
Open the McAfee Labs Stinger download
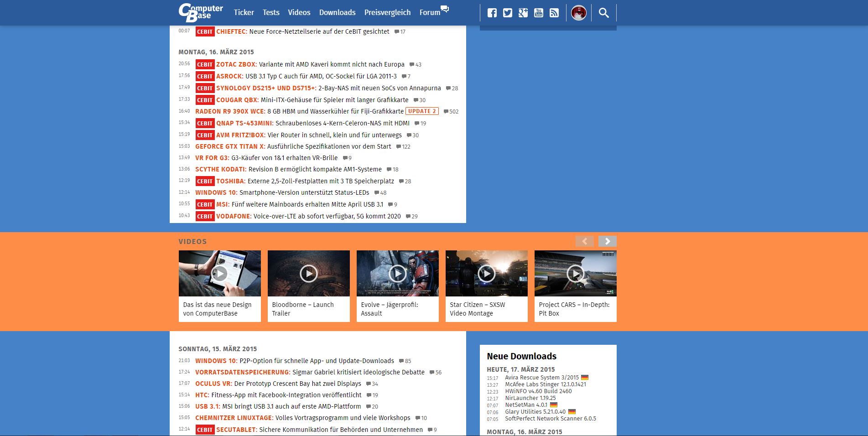(546, 384)
